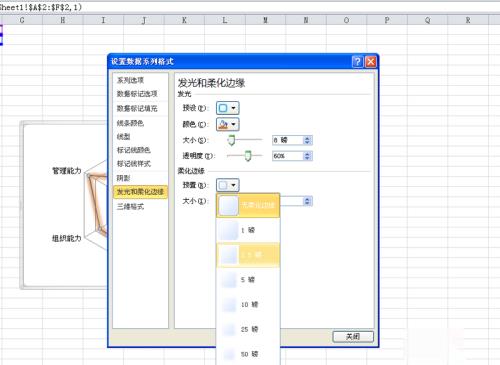This screenshot has height=365, width=500.
Task: Select column H header
Action: coord(63,20)
